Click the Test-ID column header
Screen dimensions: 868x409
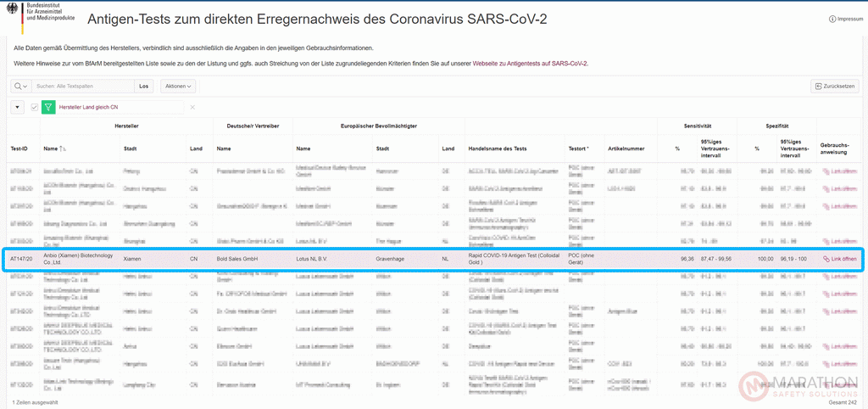pyautogui.click(x=19, y=149)
